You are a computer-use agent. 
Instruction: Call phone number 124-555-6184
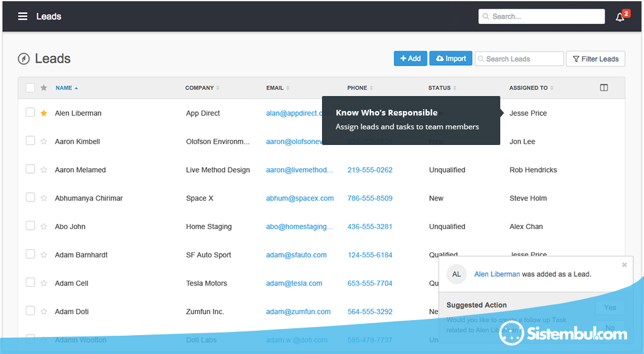pyautogui.click(x=370, y=255)
